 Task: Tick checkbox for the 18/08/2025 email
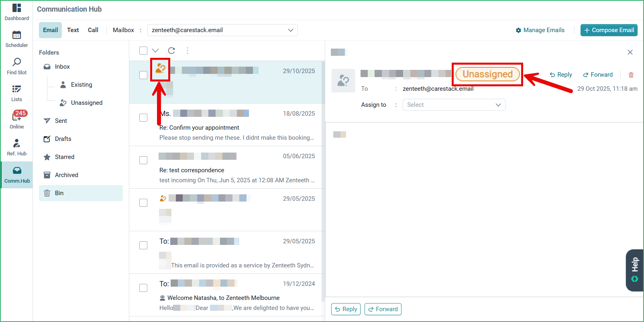(143, 118)
